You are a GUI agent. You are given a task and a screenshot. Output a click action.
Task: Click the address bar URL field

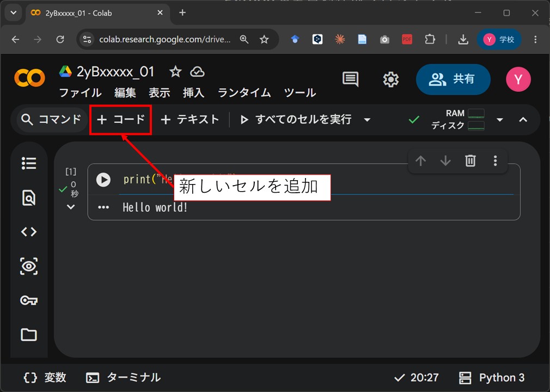point(165,39)
